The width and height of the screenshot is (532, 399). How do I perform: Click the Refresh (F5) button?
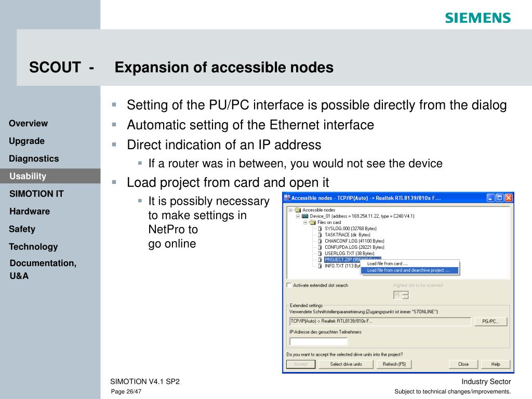pos(394,364)
